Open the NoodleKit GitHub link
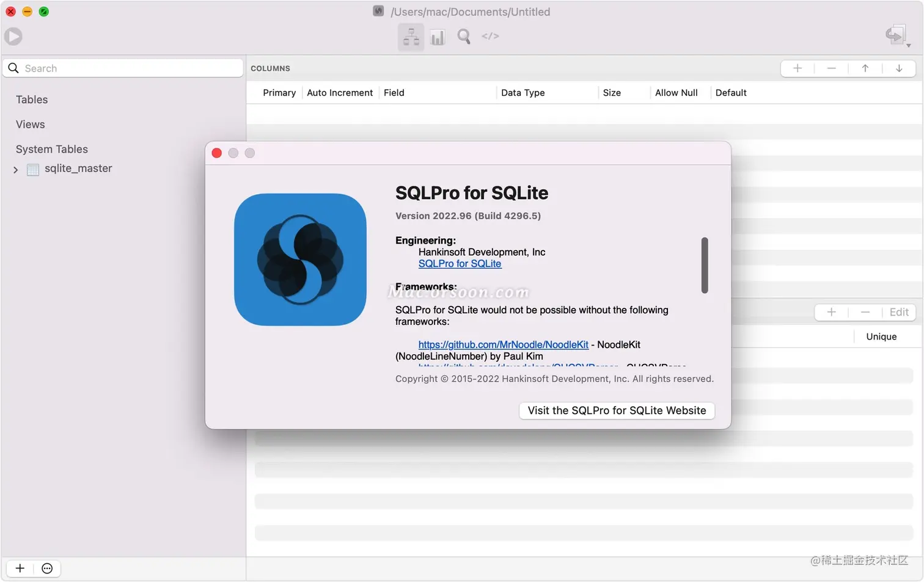Viewport: 924px width, 582px height. 504,345
